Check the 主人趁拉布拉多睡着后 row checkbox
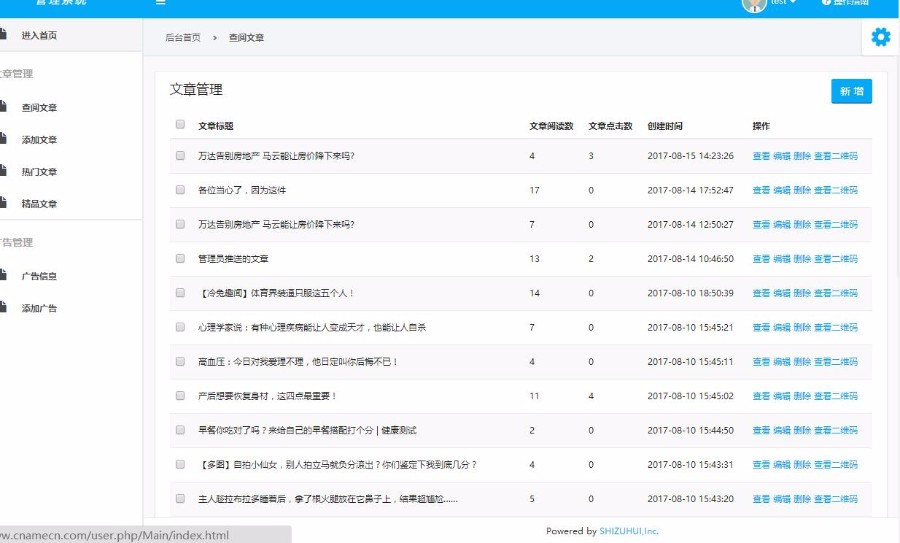Image resolution: width=900 pixels, height=543 pixels. click(180, 498)
